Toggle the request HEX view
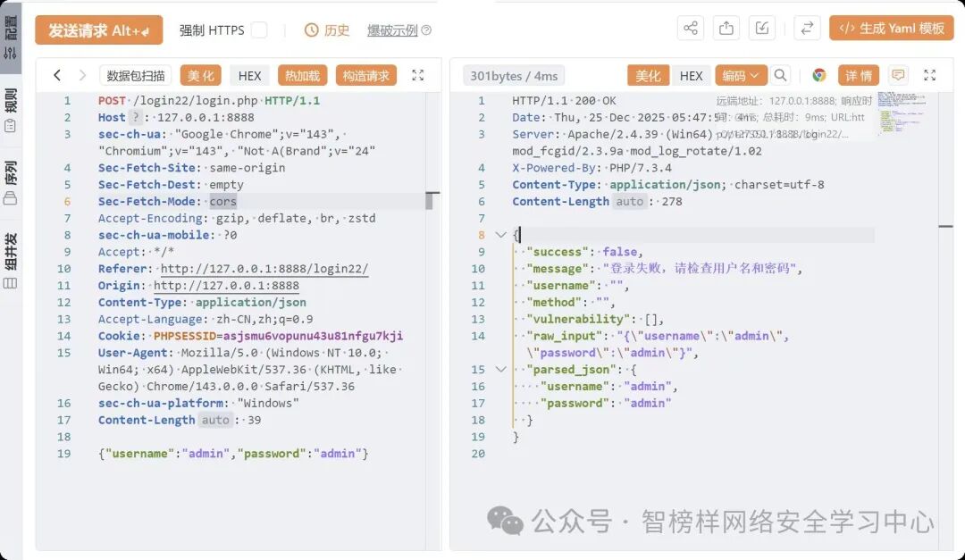This screenshot has height=560, width=965. [249, 75]
